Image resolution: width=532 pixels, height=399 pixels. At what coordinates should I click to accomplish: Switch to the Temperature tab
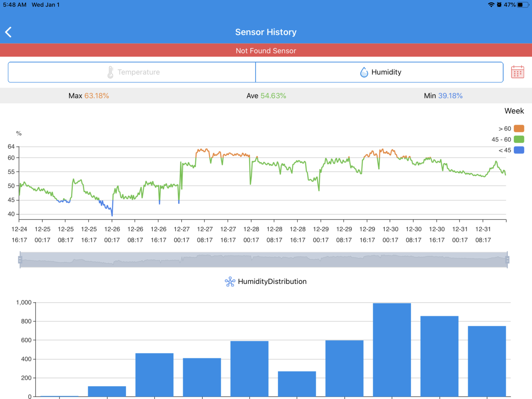[132, 72]
